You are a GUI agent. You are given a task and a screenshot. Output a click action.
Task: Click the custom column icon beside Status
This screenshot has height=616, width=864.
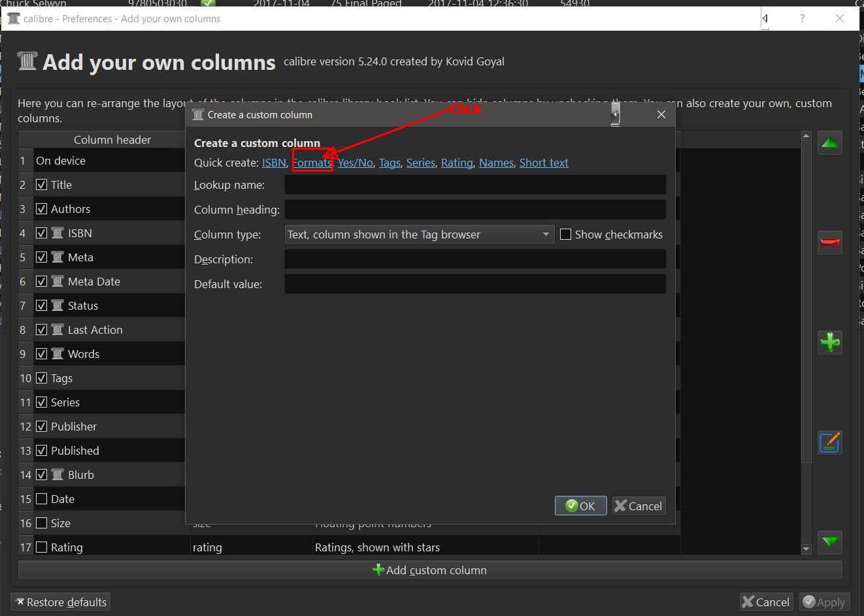coord(58,306)
